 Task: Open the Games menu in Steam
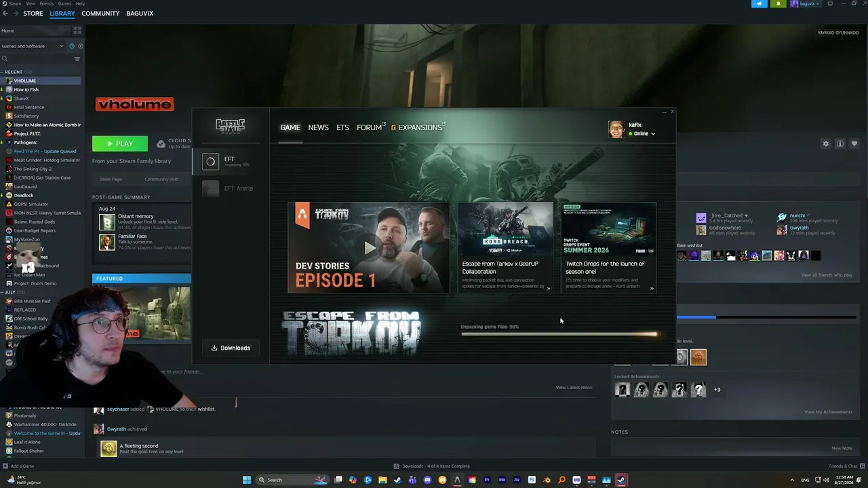tap(64, 3)
